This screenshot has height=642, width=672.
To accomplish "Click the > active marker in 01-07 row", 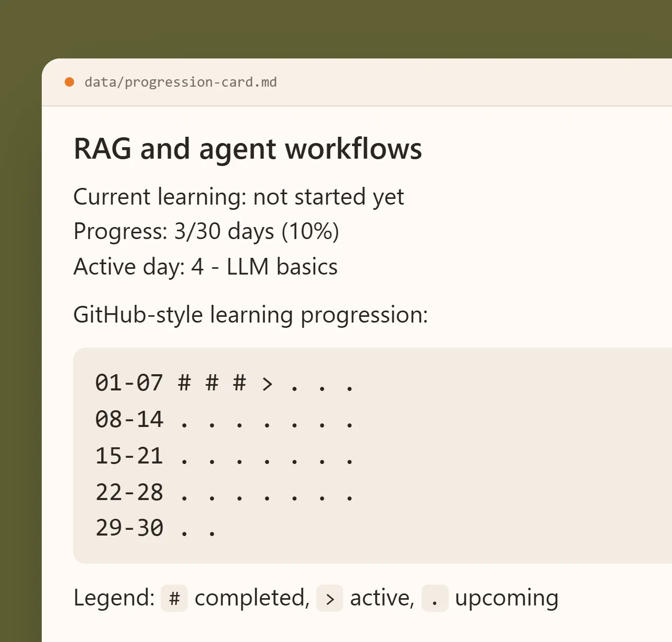I will (267, 384).
